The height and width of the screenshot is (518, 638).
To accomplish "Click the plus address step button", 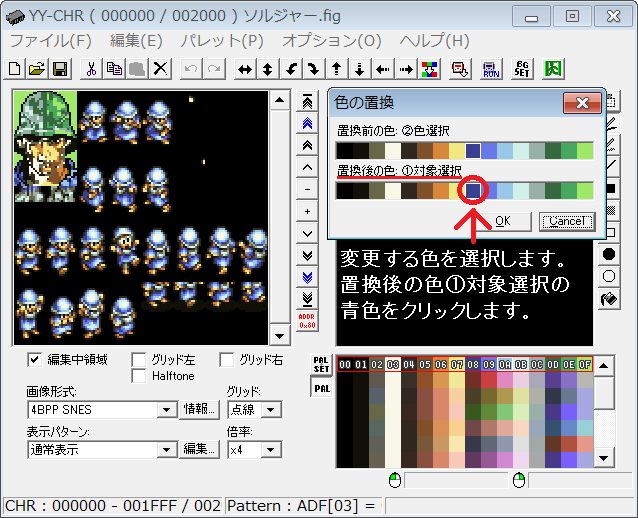I will point(307,212).
